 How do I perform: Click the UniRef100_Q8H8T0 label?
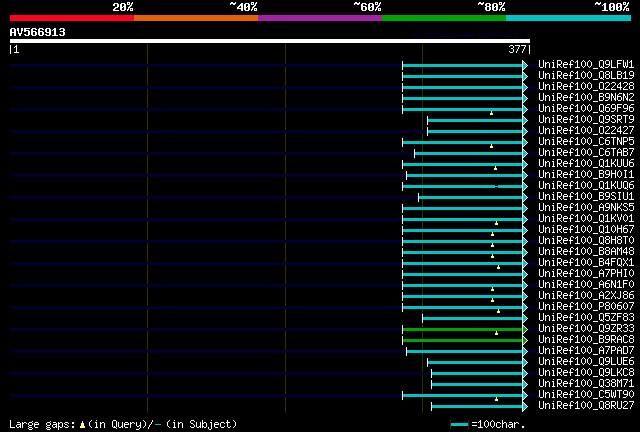point(586,240)
